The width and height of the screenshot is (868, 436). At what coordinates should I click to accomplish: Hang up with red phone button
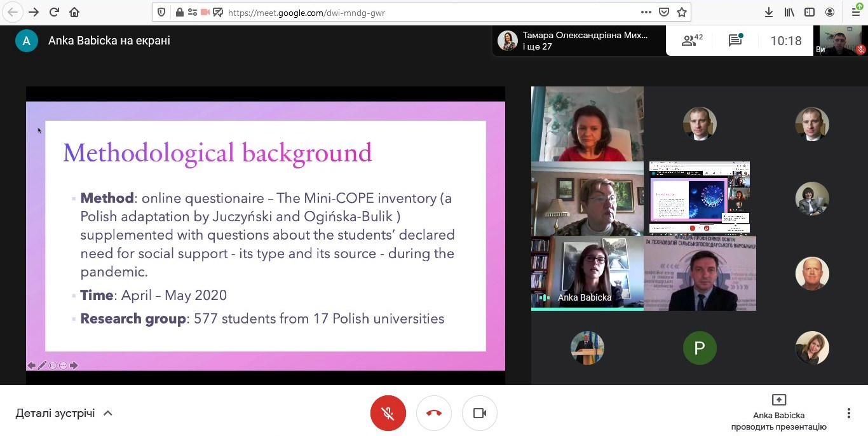[x=434, y=413]
